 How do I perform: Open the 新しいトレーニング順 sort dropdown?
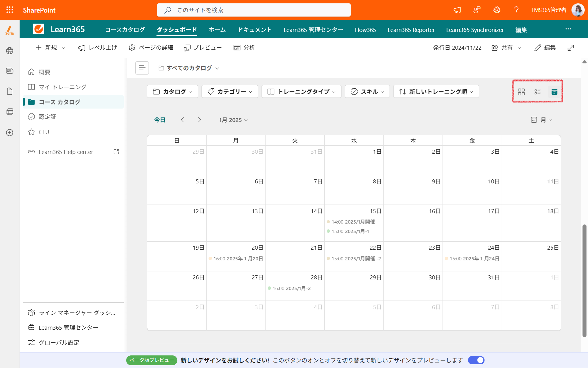[x=436, y=91]
